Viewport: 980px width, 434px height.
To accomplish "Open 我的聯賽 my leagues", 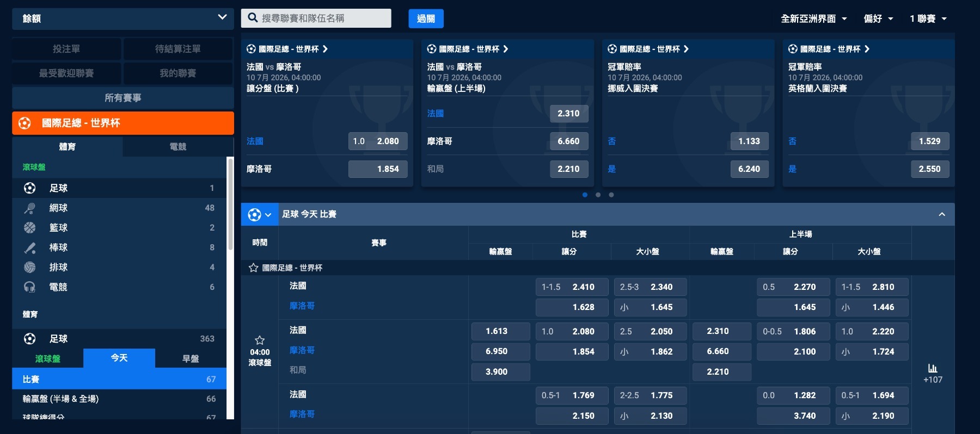I will 178,73.
